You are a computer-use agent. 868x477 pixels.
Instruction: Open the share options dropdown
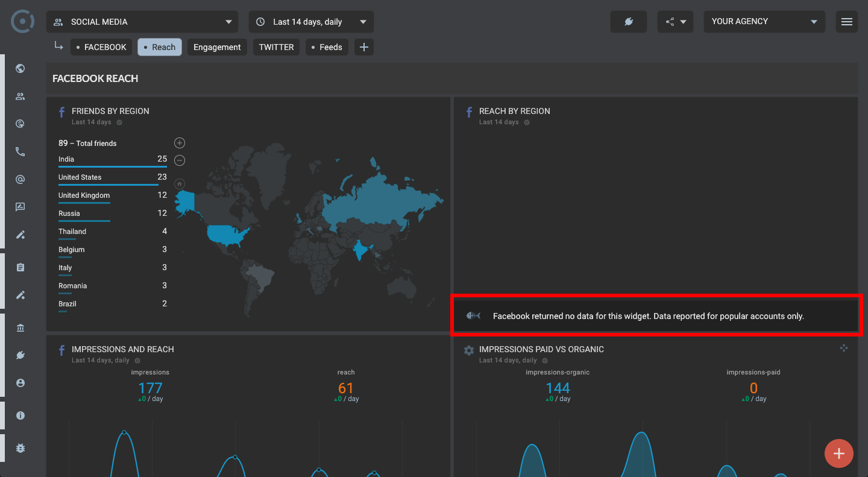pos(676,22)
